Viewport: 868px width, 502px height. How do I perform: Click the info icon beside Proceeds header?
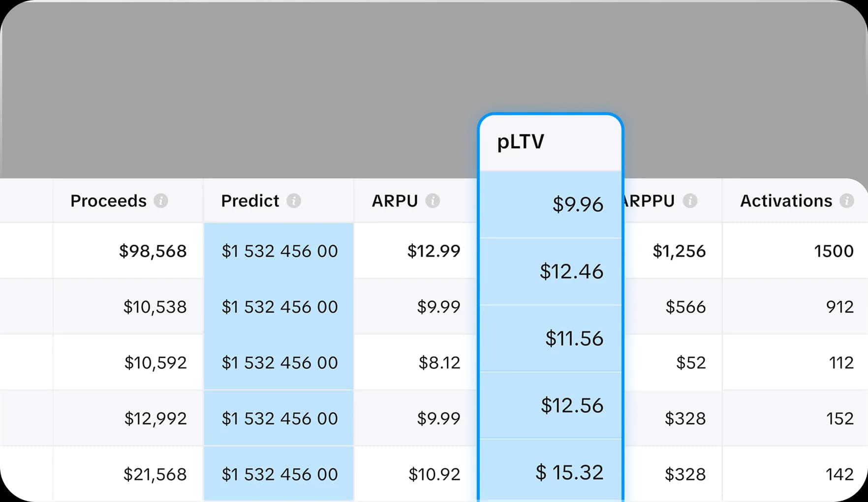161,201
